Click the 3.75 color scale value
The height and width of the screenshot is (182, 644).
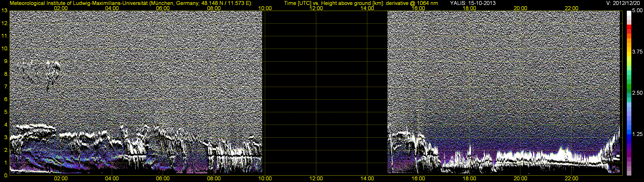pyautogui.click(x=637, y=52)
